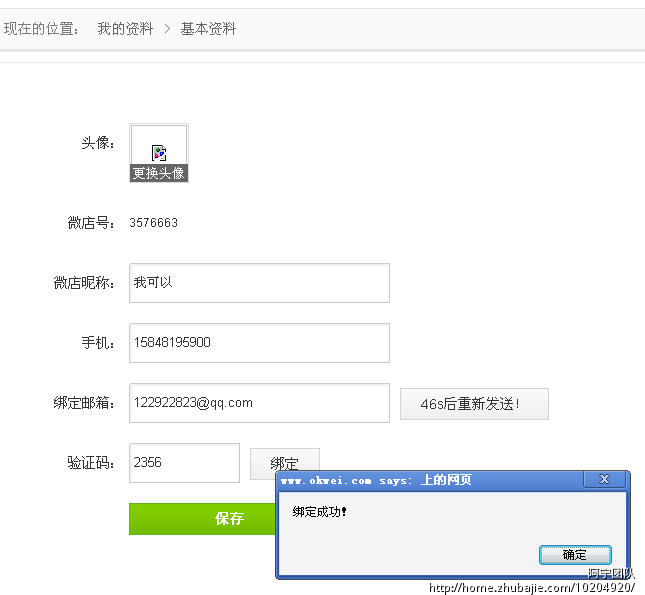The height and width of the screenshot is (595, 645).
Task: Click the 更换头像 overlay on avatar
Action: pyautogui.click(x=159, y=173)
